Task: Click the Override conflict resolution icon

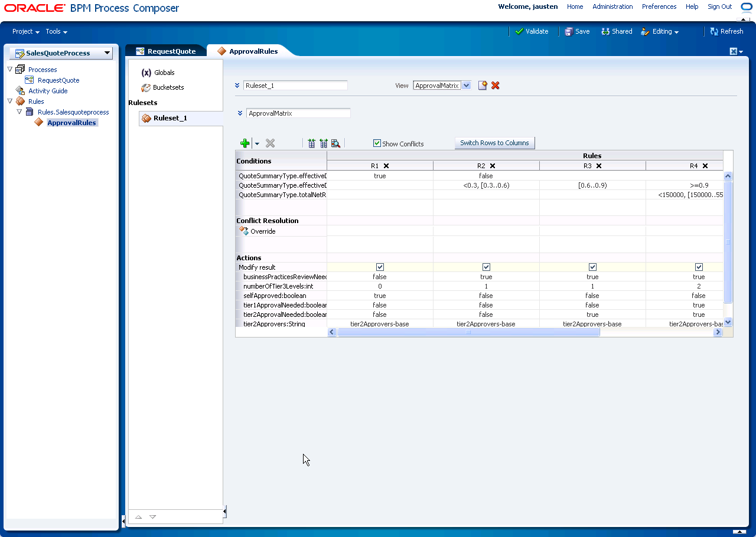Action: [x=243, y=231]
